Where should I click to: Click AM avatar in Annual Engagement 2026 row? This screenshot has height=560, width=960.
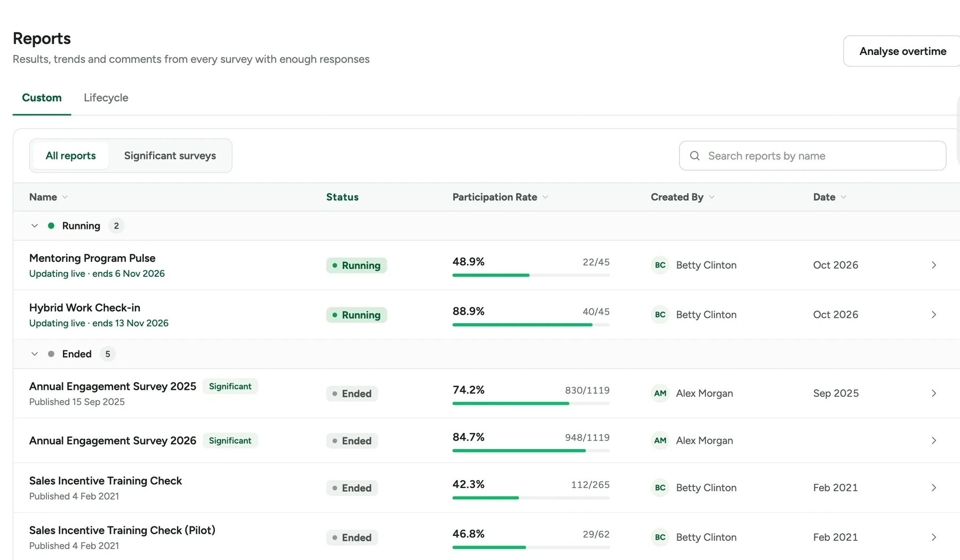point(660,441)
